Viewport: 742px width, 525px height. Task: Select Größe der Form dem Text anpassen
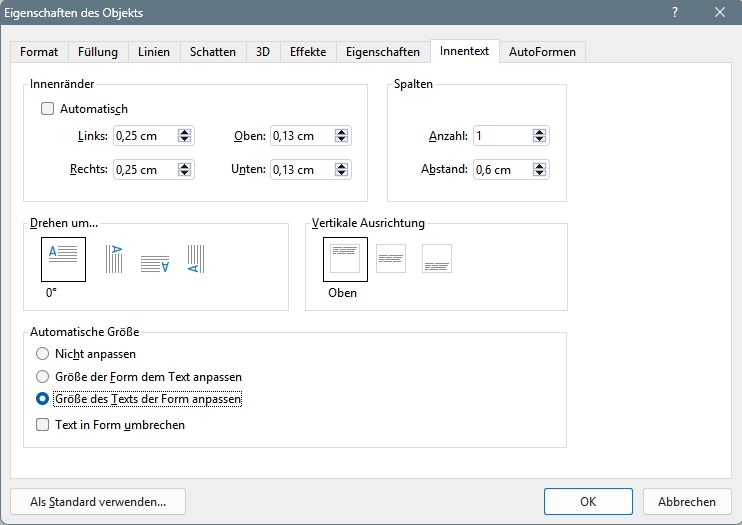pyautogui.click(x=43, y=376)
